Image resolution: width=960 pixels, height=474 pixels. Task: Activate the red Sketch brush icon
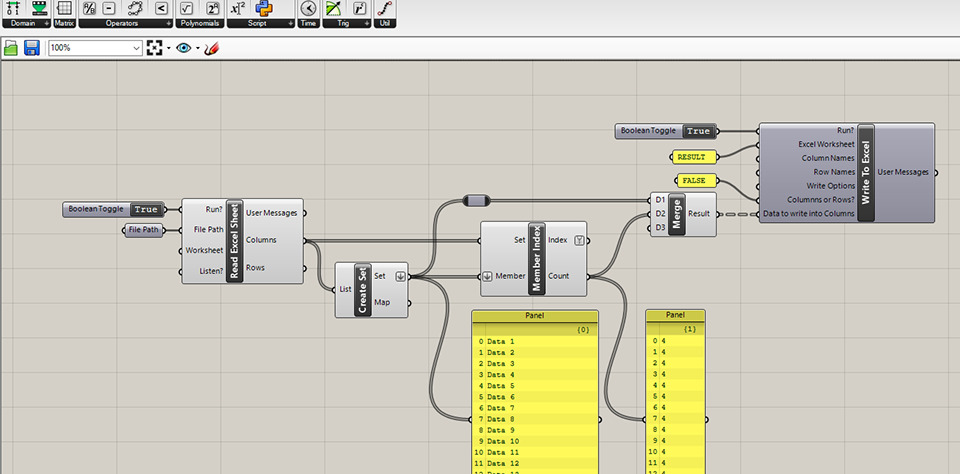point(211,48)
